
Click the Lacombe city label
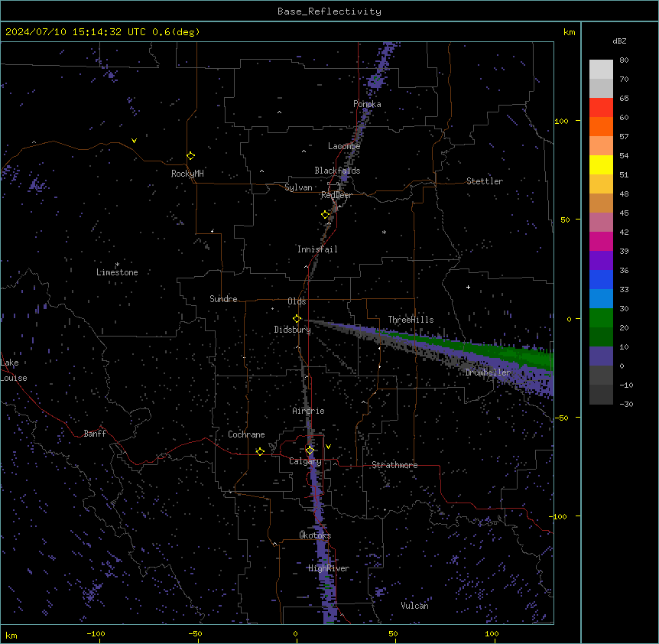point(344,146)
